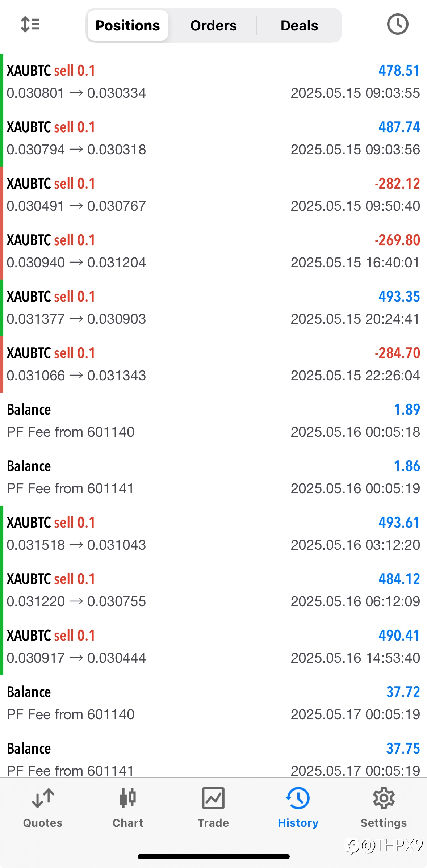427x868 pixels.
Task: Tap price range 0.031377 → 0.030903
Action: pos(76,319)
